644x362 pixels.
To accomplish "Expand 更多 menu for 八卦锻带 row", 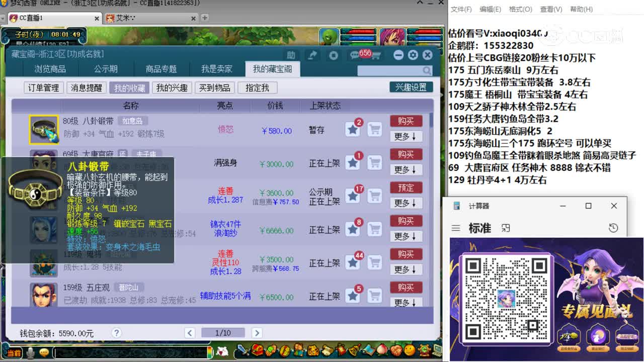I will pyautogui.click(x=406, y=136).
